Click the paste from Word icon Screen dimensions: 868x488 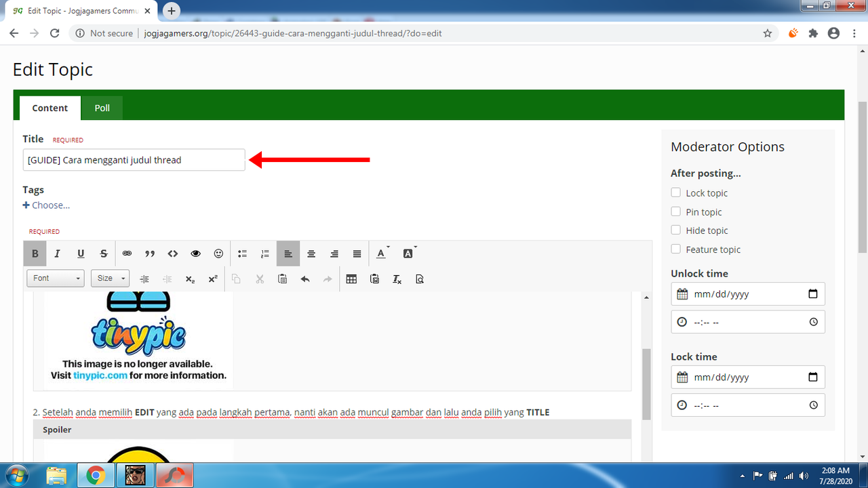point(374,279)
